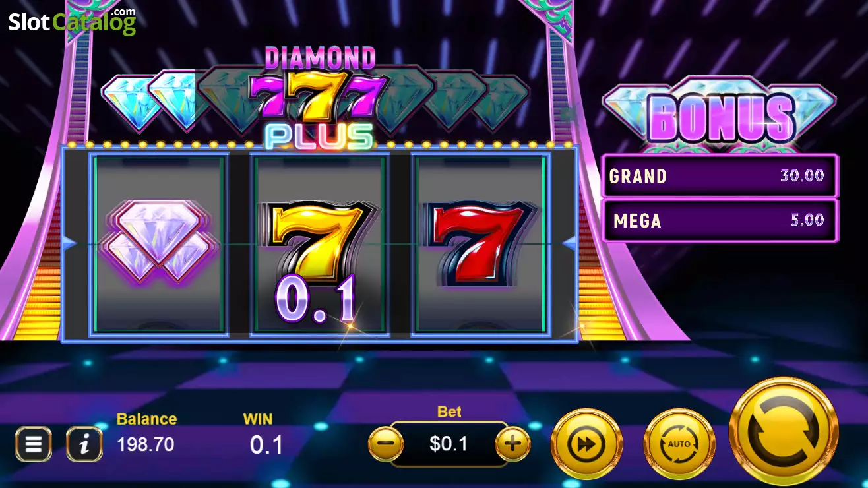Click the triple diamond symbol on reel one

click(x=159, y=241)
